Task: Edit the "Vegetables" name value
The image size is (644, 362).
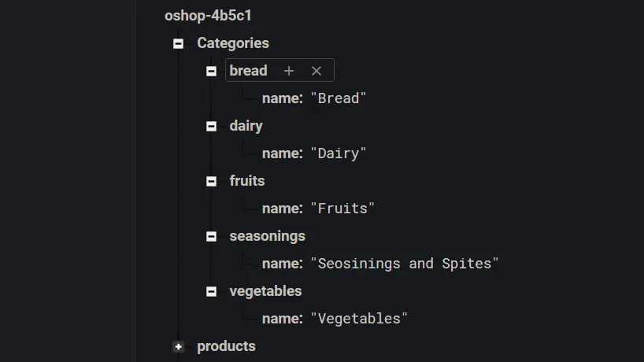Action: click(359, 319)
